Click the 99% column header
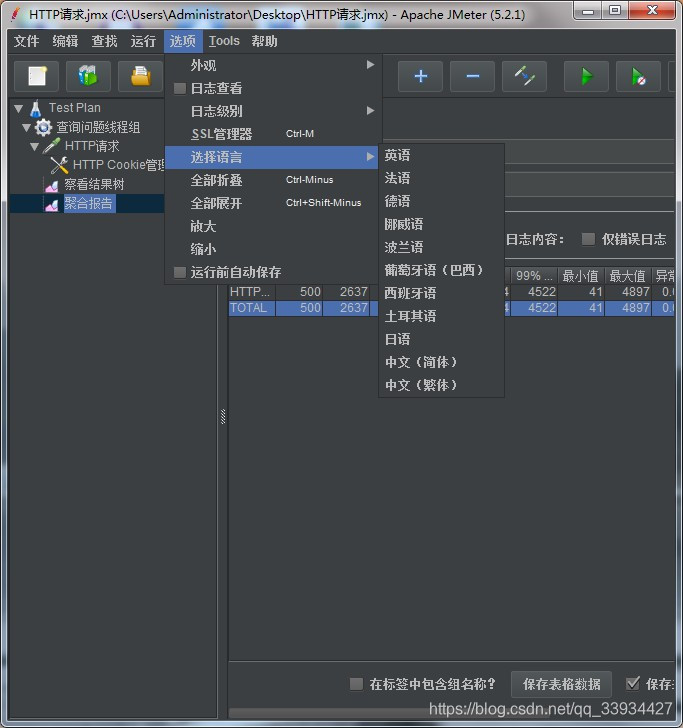This screenshot has height=728, width=683. tap(533, 276)
